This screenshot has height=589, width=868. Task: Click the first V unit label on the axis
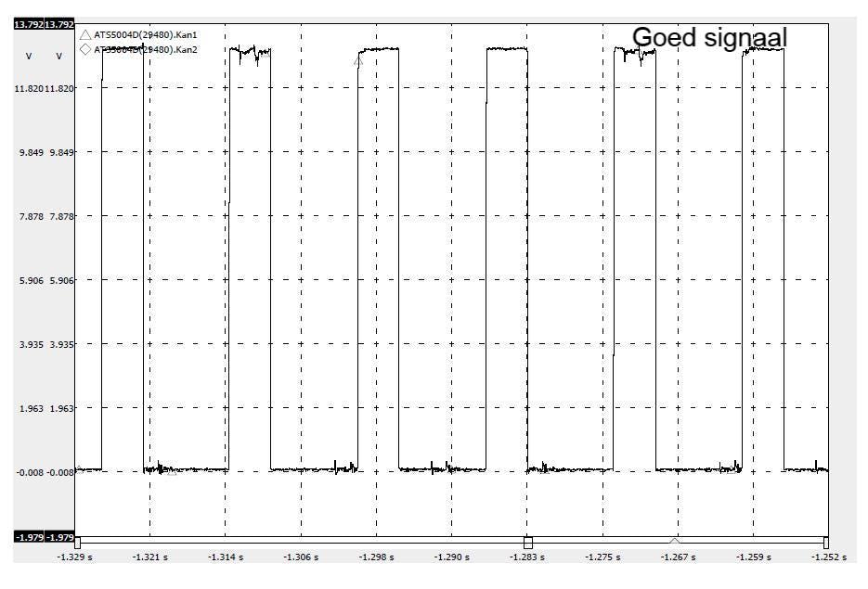pyautogui.click(x=28, y=57)
